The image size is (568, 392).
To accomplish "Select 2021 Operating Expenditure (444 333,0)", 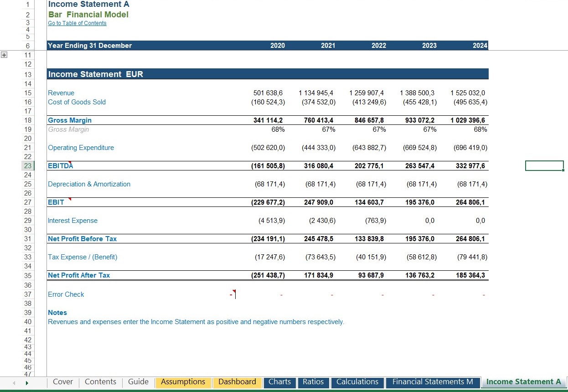I will tap(319, 148).
